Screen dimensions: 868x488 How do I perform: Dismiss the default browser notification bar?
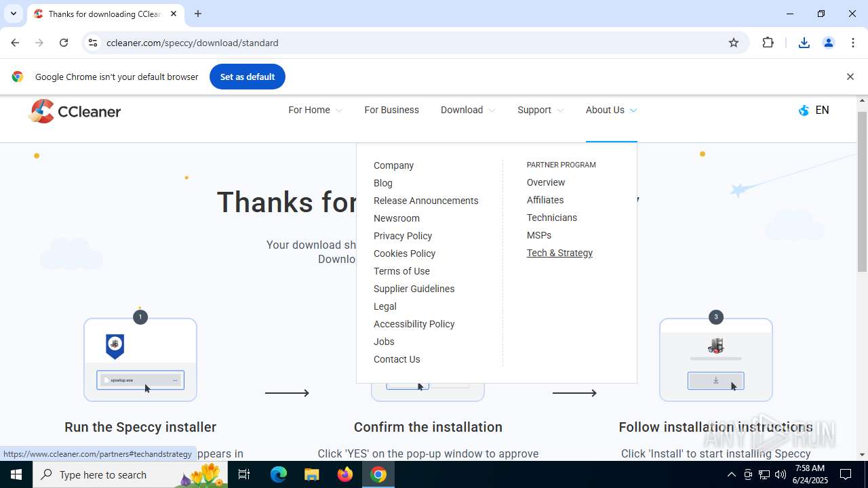[850, 77]
